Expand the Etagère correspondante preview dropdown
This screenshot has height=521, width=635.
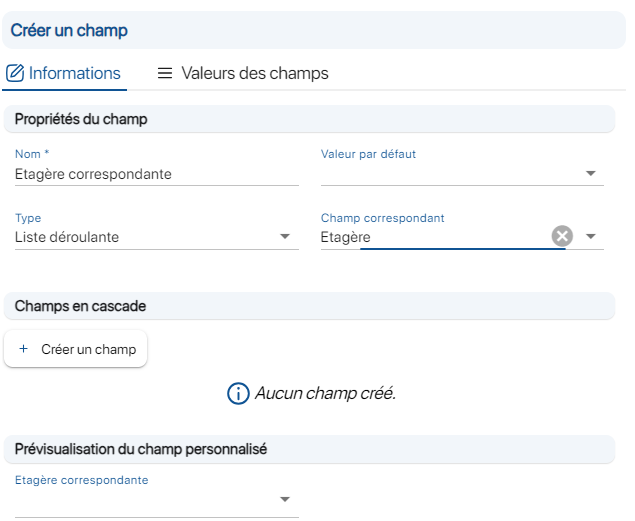285,500
